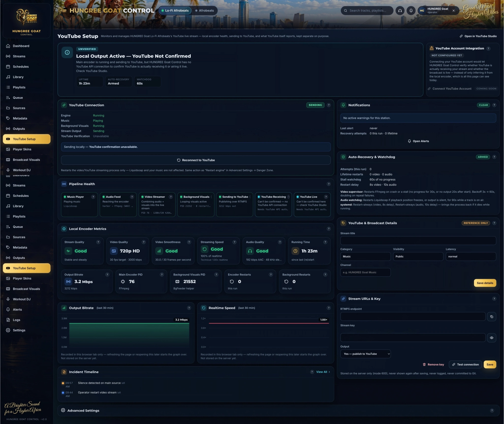Click the info icon in Unverified banner
This screenshot has width=504, height=424.
67,52
